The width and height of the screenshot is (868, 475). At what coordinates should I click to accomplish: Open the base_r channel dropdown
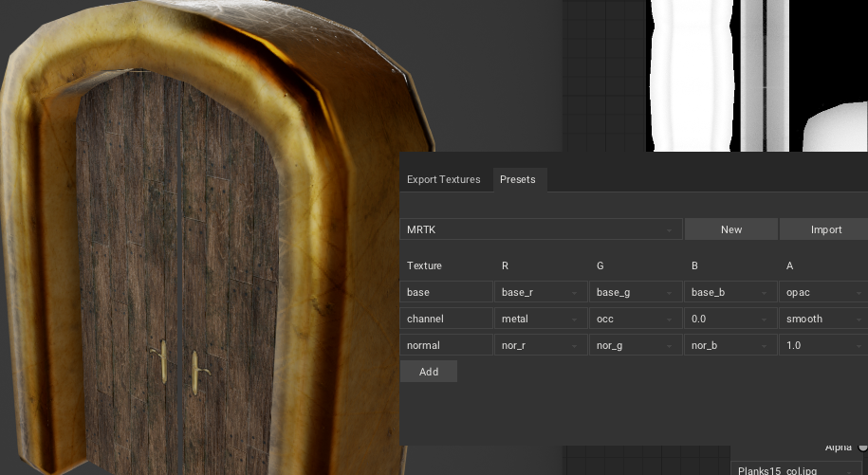pos(541,292)
